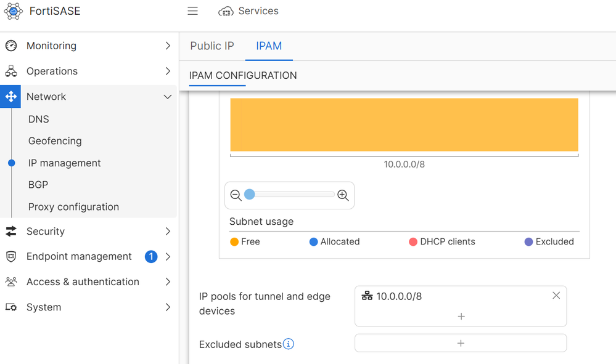Click the Services cloud icon
Viewport: 616px width, 364px height.
point(226,12)
